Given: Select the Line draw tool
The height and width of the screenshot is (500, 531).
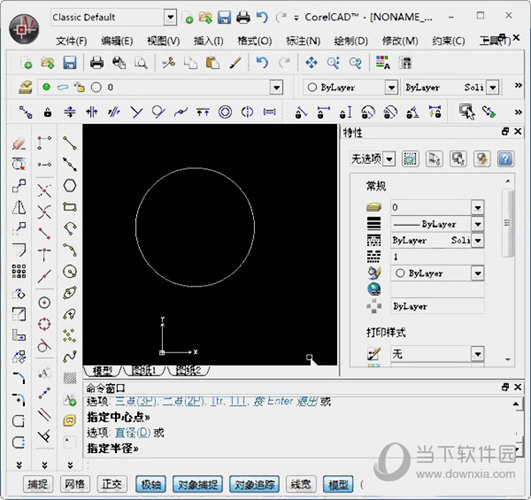Looking at the screenshot, I should point(70,143).
